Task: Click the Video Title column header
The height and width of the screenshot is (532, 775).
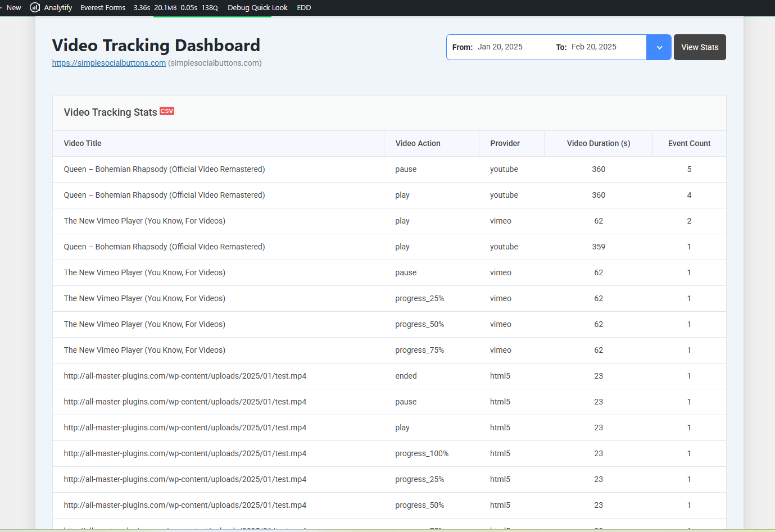Action: [x=83, y=143]
